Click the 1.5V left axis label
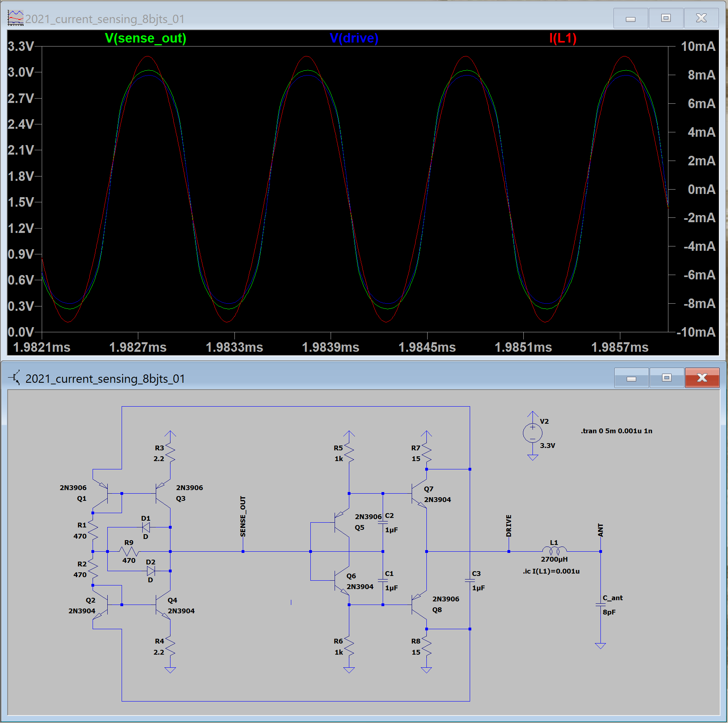This screenshot has width=728, height=723. pyautogui.click(x=21, y=202)
